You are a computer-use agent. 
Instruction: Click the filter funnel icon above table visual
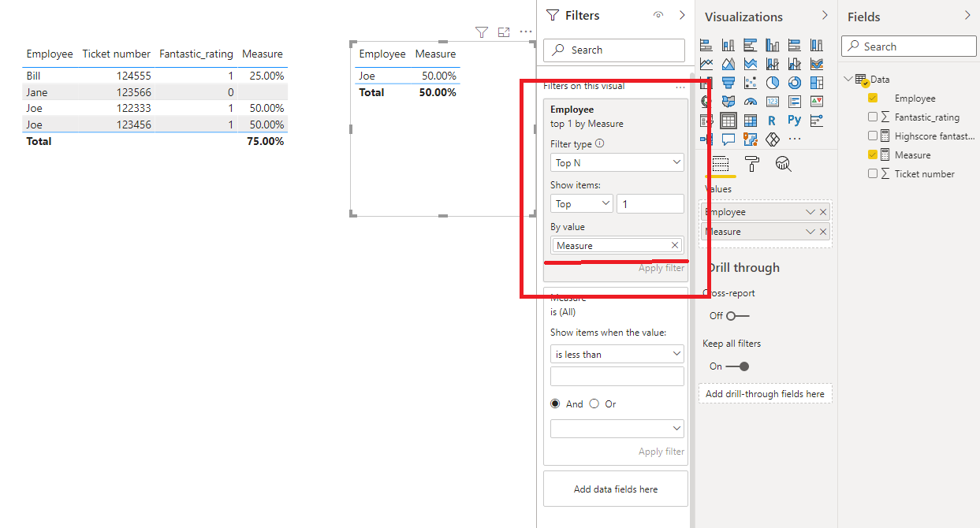pos(482,32)
